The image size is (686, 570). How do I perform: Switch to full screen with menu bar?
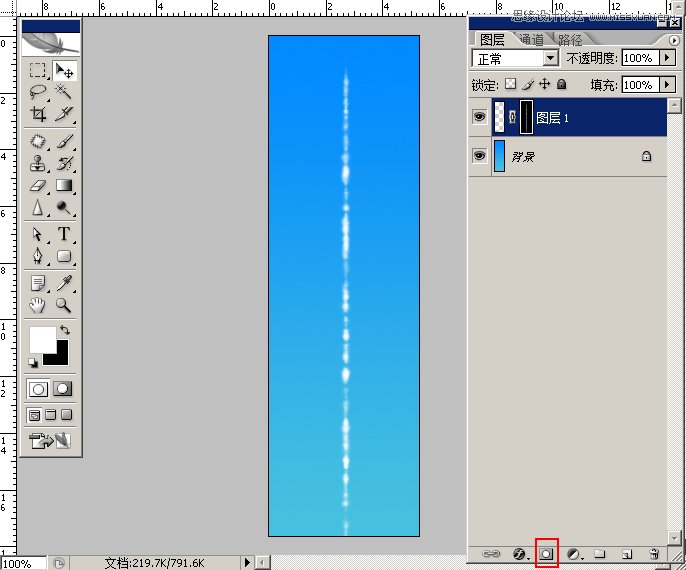(51, 415)
